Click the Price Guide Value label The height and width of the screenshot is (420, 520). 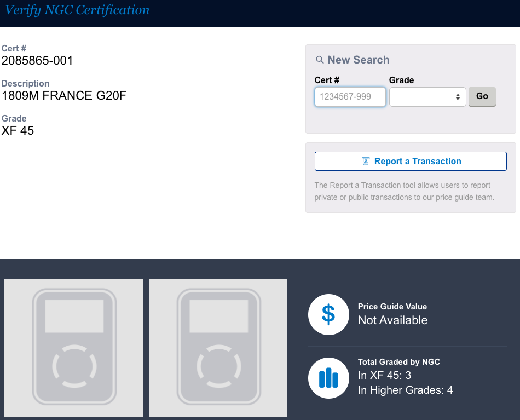392,307
